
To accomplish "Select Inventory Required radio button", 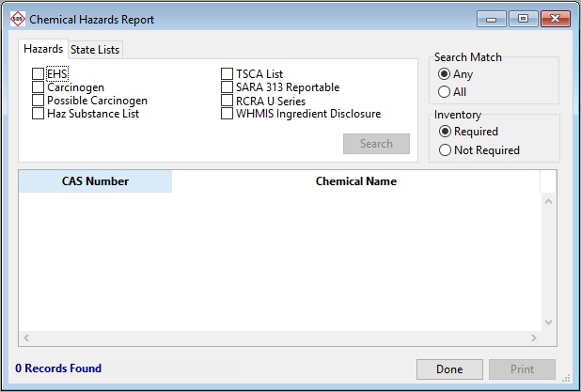I will (x=445, y=132).
